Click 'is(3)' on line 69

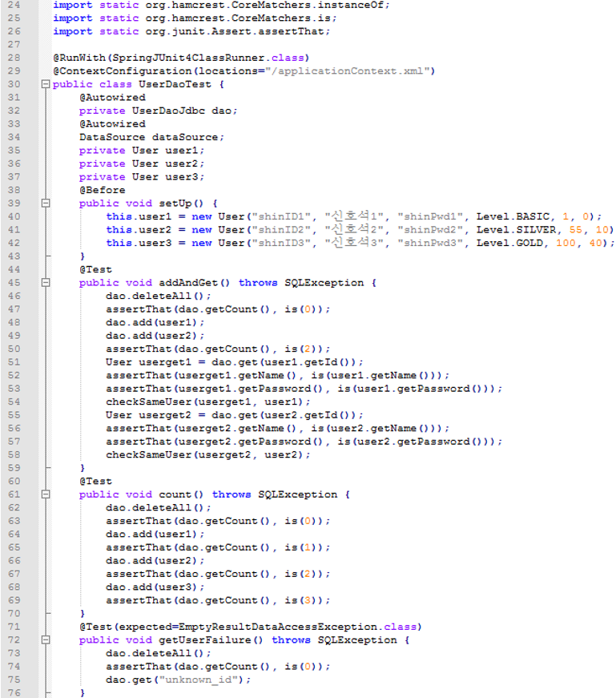[x=301, y=600]
